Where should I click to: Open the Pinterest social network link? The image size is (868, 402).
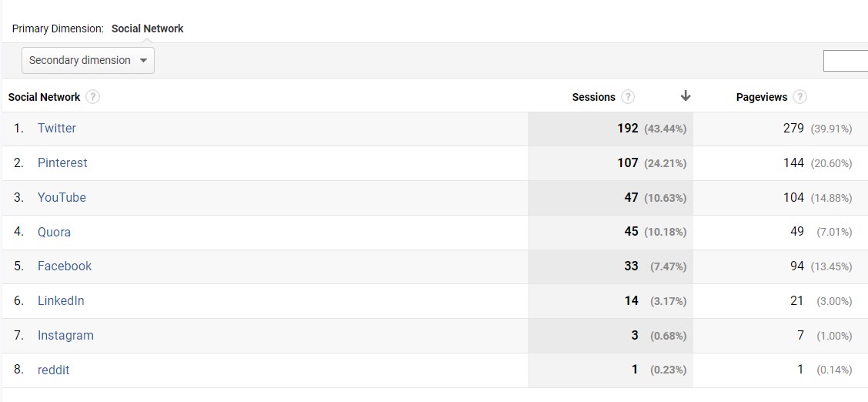pyautogui.click(x=62, y=163)
